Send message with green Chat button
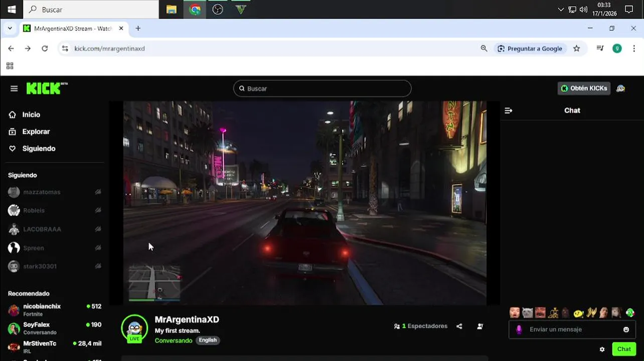The height and width of the screenshot is (361, 644). [624, 349]
